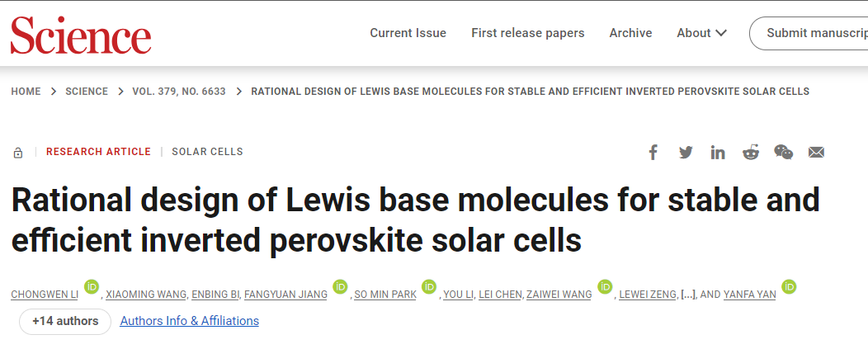Email this article using envelope icon
The width and height of the screenshot is (868, 349).
(x=816, y=152)
